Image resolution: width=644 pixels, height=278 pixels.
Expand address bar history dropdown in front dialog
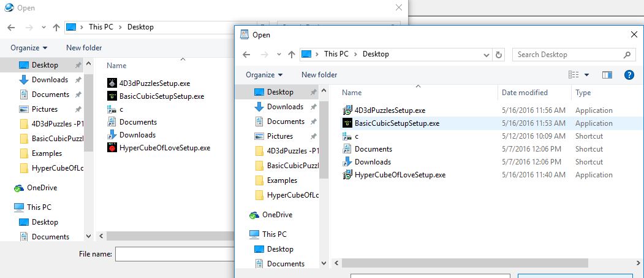click(487, 55)
